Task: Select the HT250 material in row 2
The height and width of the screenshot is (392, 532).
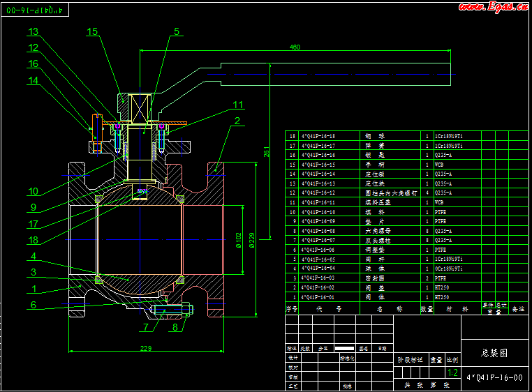Action: click(x=441, y=287)
